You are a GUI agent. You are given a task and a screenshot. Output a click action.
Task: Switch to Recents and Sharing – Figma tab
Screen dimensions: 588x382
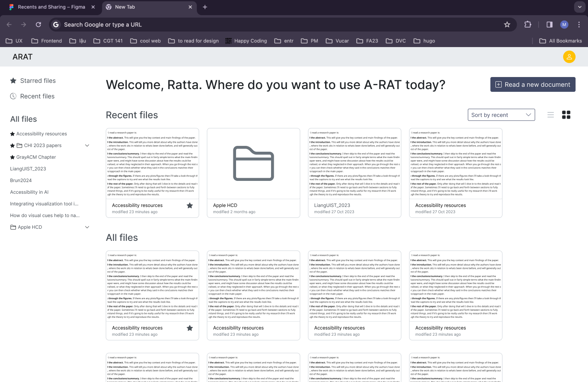tap(51, 7)
